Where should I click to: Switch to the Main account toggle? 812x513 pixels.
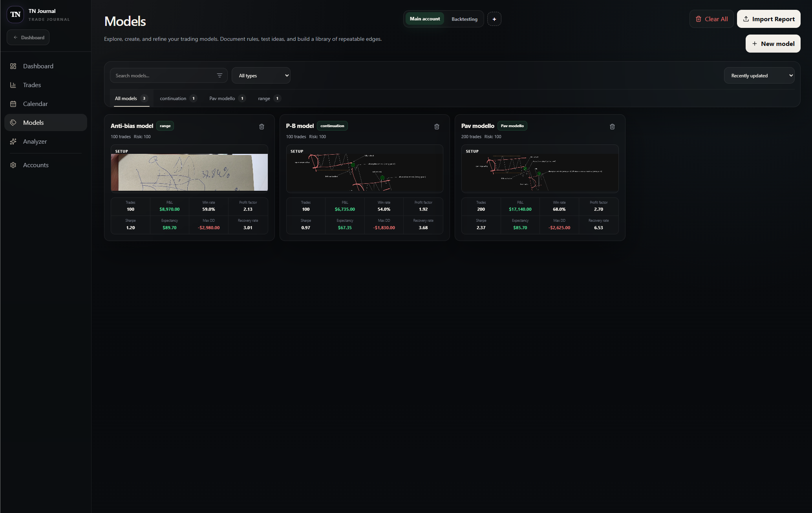tap(424, 19)
